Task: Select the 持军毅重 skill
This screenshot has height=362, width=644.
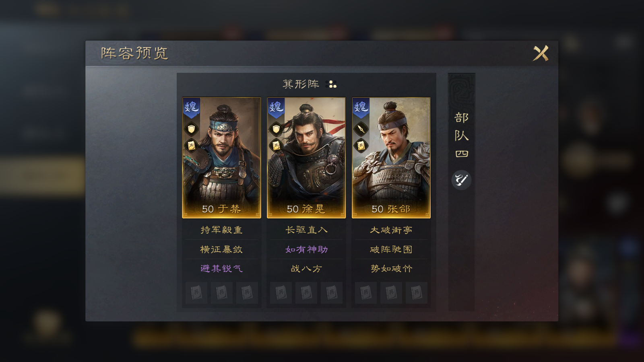Action: 221,230
